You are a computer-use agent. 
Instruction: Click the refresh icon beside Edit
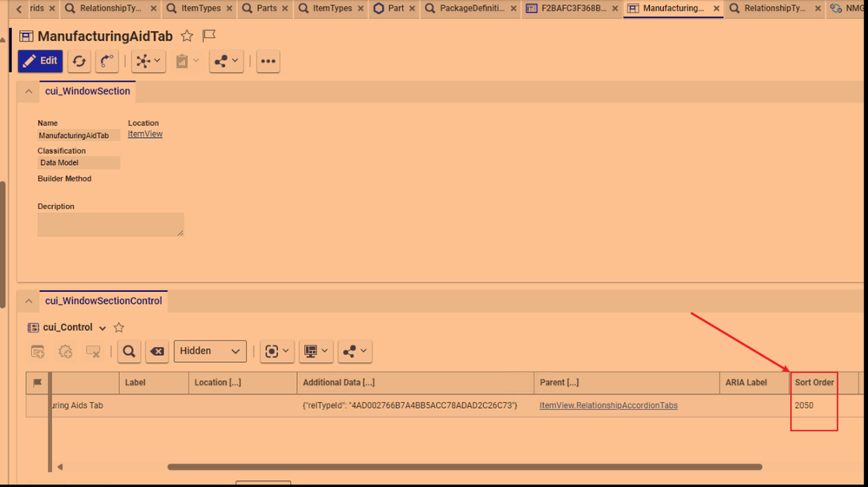click(x=79, y=61)
